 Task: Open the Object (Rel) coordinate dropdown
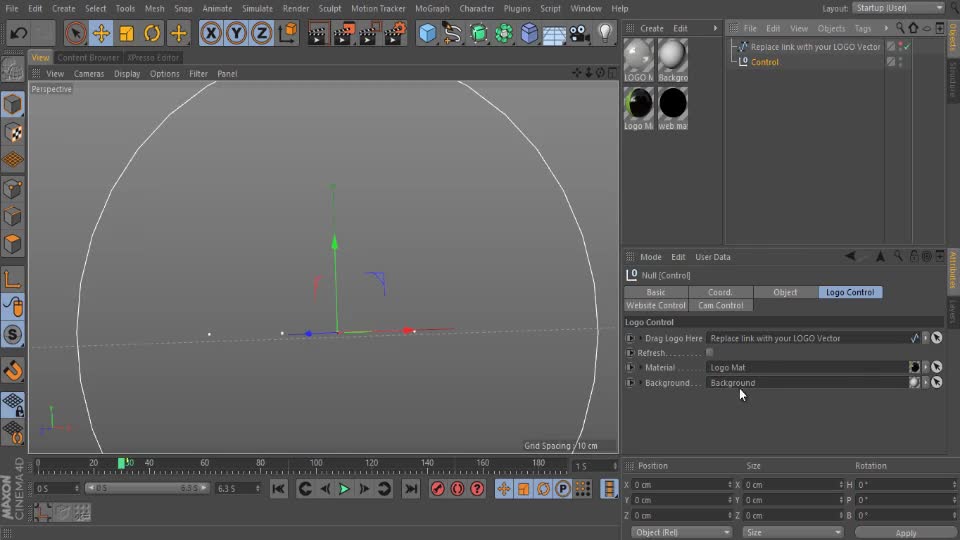pyautogui.click(x=681, y=533)
